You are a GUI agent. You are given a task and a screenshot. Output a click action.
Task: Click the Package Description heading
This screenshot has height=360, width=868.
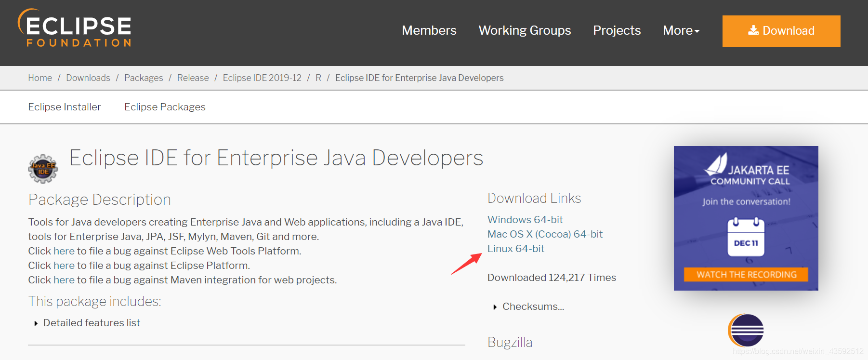100,200
